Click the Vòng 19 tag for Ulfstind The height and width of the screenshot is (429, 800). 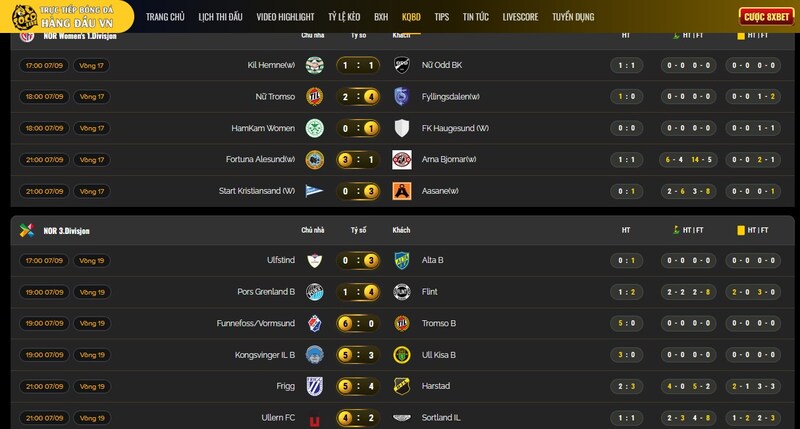coord(92,261)
